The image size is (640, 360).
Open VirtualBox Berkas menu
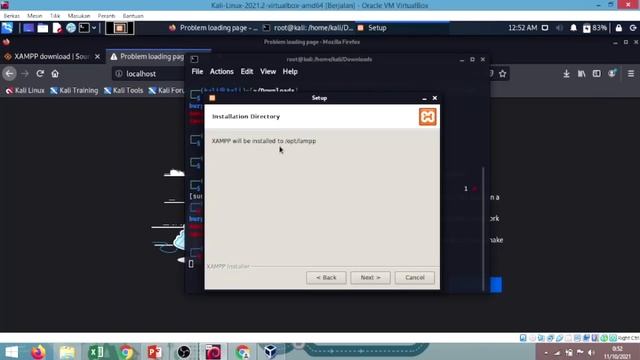pyautogui.click(x=11, y=16)
